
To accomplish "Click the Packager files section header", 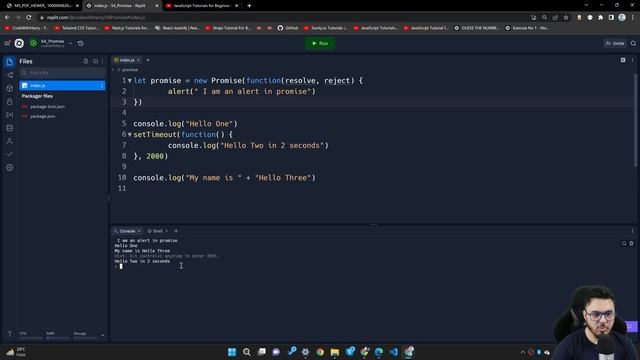I will [37, 96].
